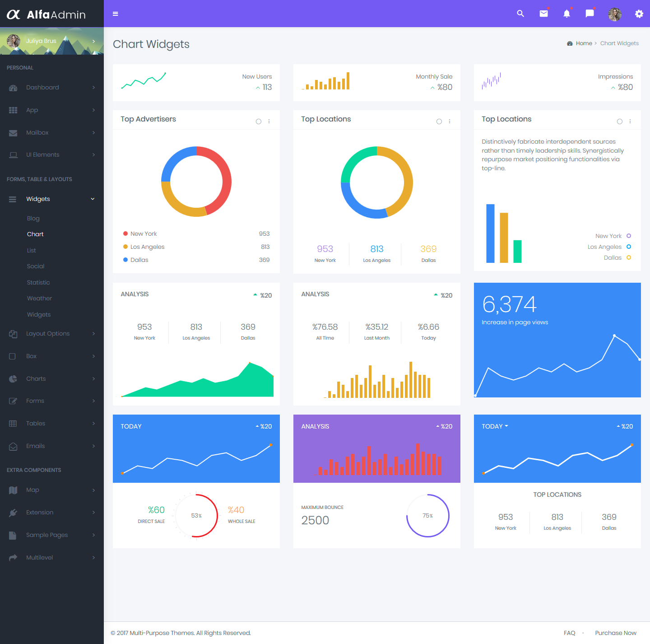The height and width of the screenshot is (644, 650).
Task: Open the settings gear icon
Action: coord(639,14)
